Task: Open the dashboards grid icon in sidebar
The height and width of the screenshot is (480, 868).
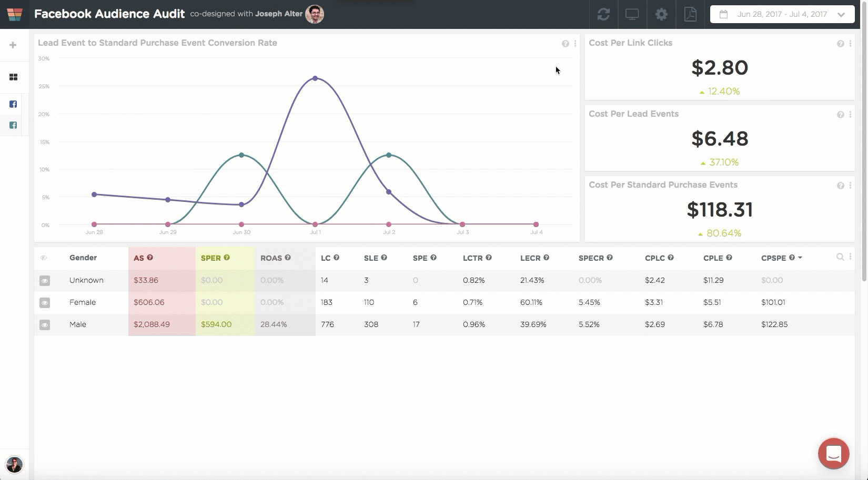Action: [x=14, y=77]
